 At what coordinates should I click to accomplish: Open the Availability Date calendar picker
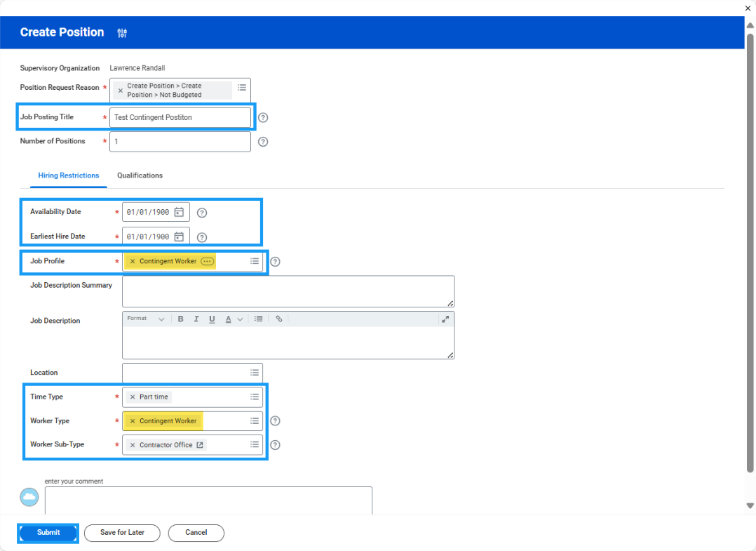point(180,212)
